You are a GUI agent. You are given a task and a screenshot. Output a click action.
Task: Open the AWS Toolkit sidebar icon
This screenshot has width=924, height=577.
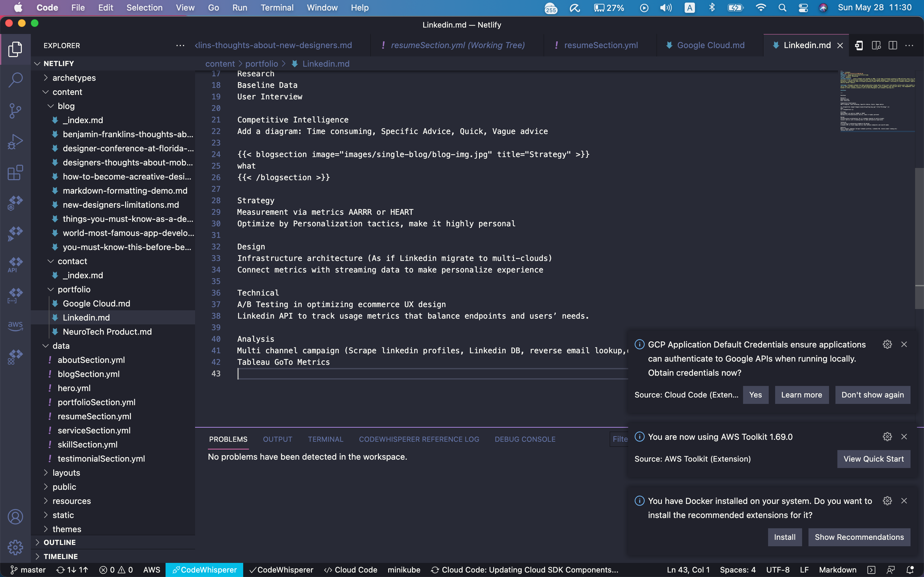15,325
